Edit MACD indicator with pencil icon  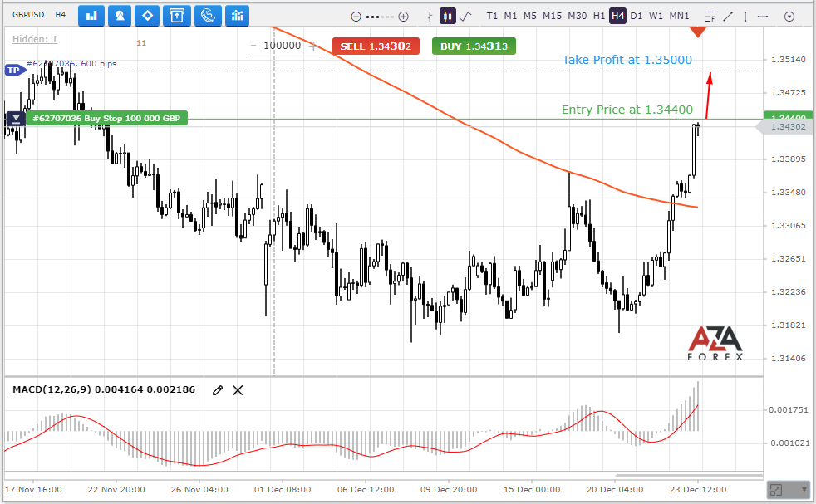218,390
